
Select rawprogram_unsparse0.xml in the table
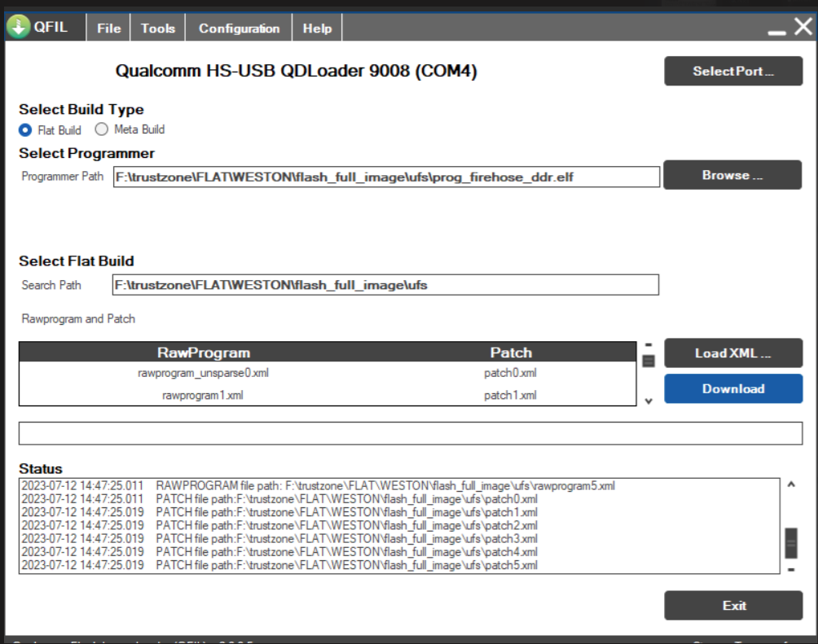[x=204, y=373]
